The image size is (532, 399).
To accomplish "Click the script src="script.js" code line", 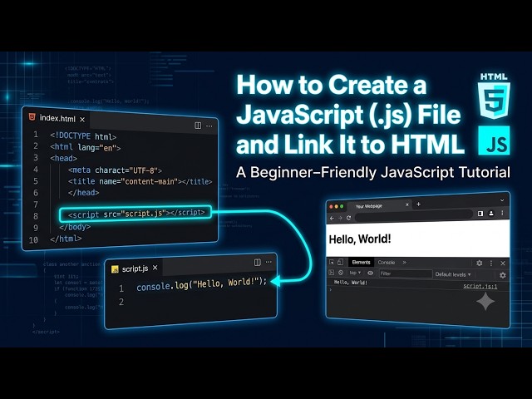I will (136, 214).
